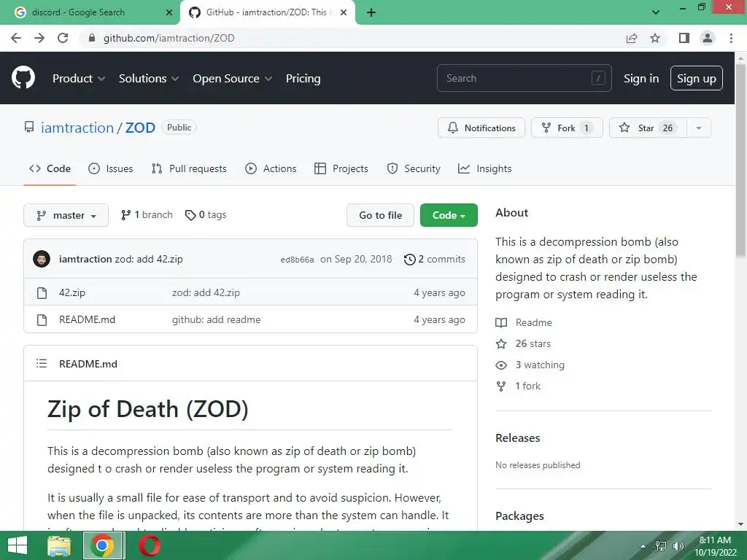Click the Pricing link
Viewport: 747px width, 560px height.
[303, 79]
